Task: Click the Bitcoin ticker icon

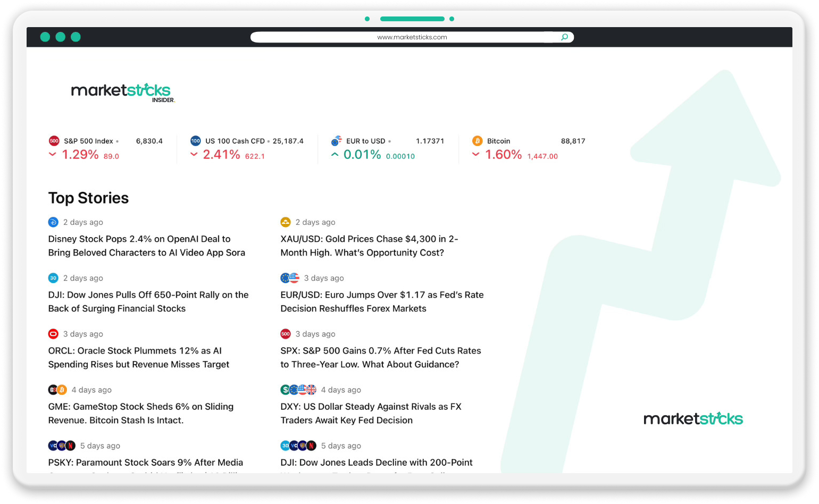Action: pyautogui.click(x=478, y=141)
